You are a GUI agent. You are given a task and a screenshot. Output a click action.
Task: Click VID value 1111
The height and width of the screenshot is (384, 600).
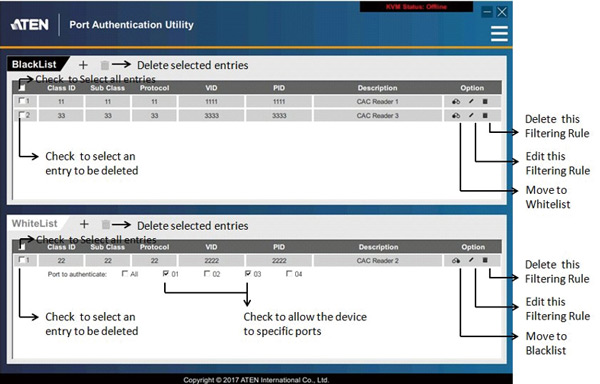tap(211, 102)
